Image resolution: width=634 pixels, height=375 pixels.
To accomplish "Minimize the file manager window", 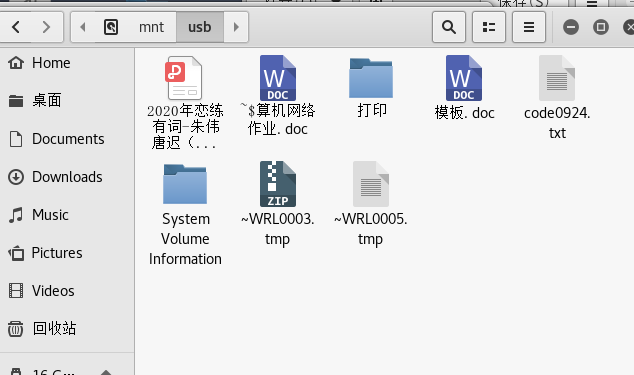I will pyautogui.click(x=571, y=27).
